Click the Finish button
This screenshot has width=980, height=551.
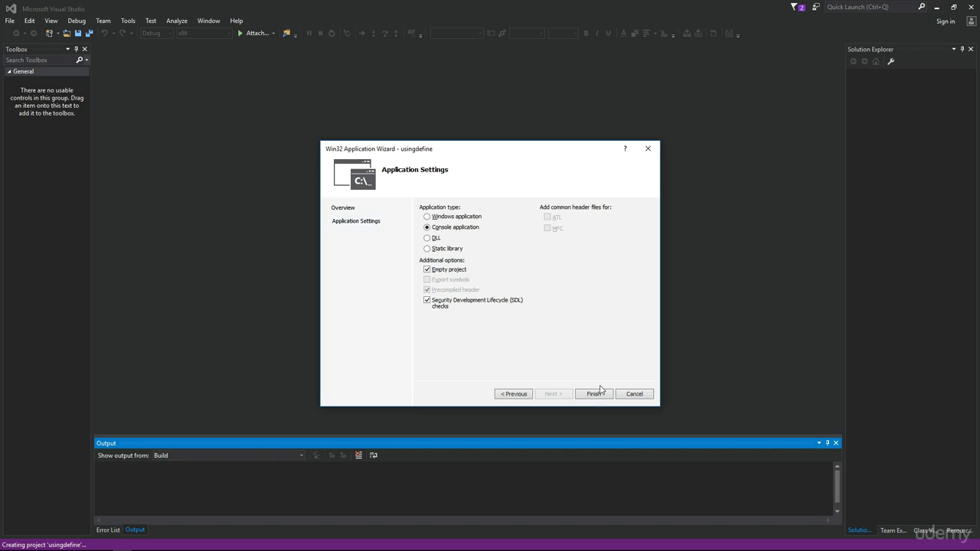(594, 394)
